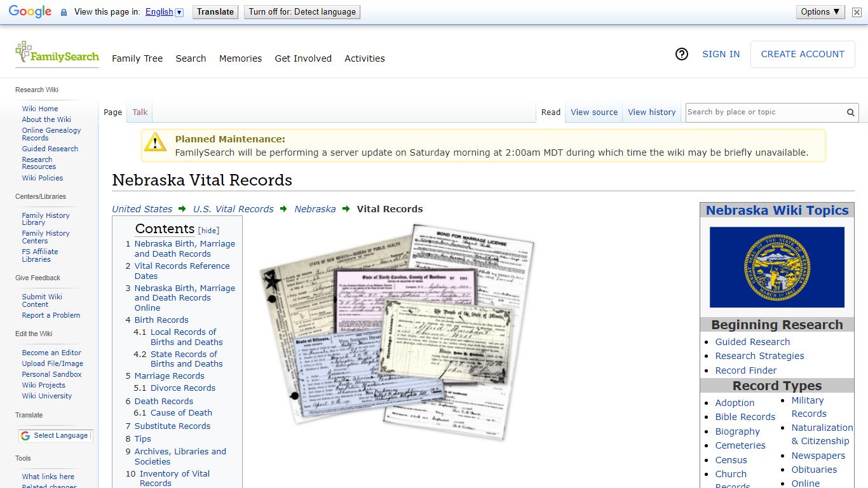Click Turn off for: Detect language
The width and height of the screenshot is (868, 488).
click(302, 11)
